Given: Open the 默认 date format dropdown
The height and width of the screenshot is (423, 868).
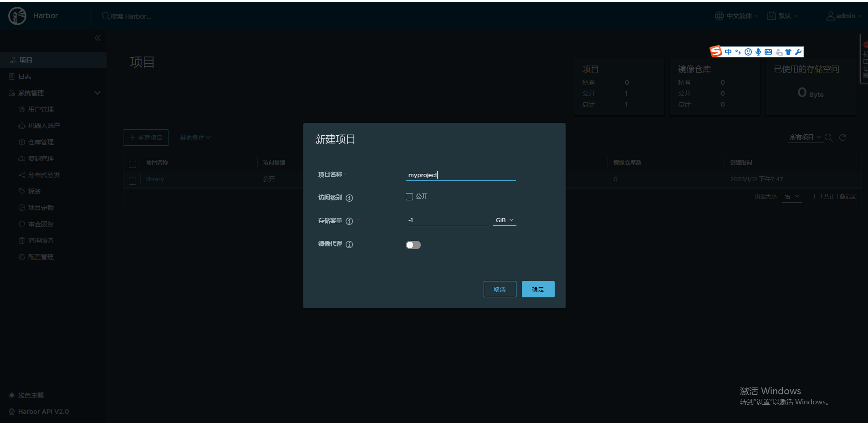Looking at the screenshot, I should pyautogui.click(x=782, y=16).
